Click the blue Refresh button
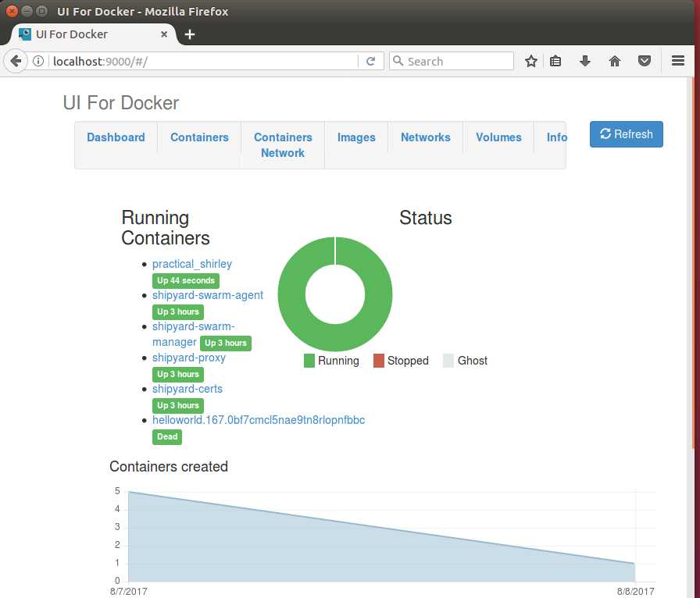 tap(626, 133)
